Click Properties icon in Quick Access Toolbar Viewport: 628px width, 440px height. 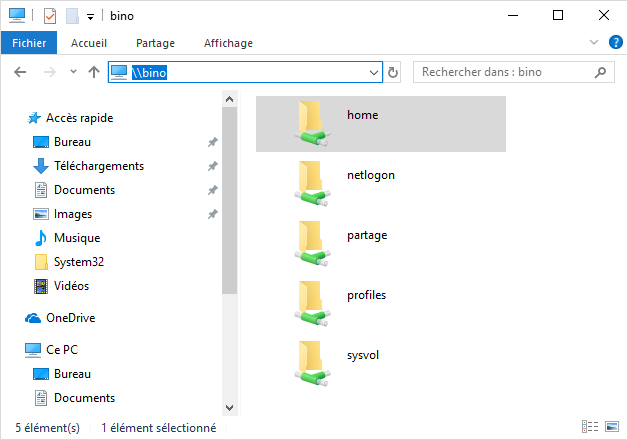coord(50,16)
